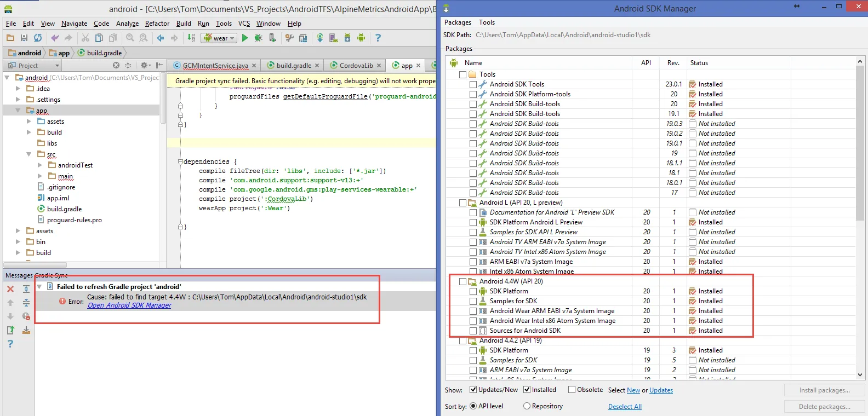Toggle the Updates/New show checkbox

[x=473, y=390]
